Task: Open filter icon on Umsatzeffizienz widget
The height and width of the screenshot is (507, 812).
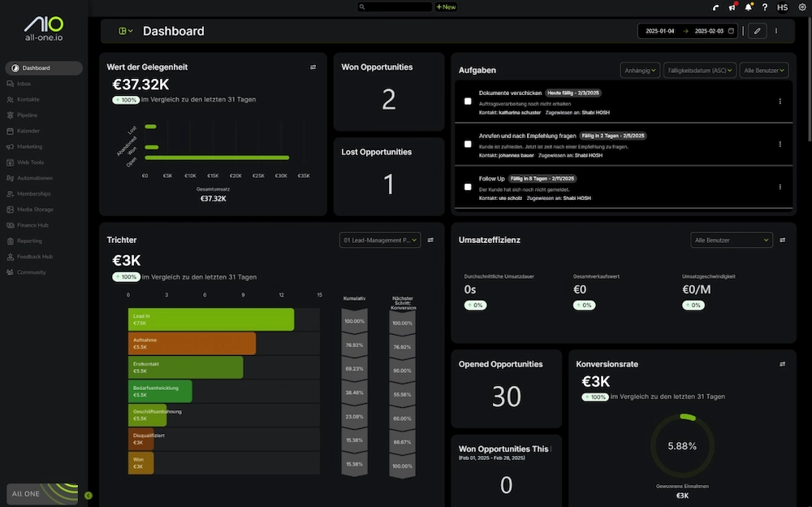Action: [783, 240]
